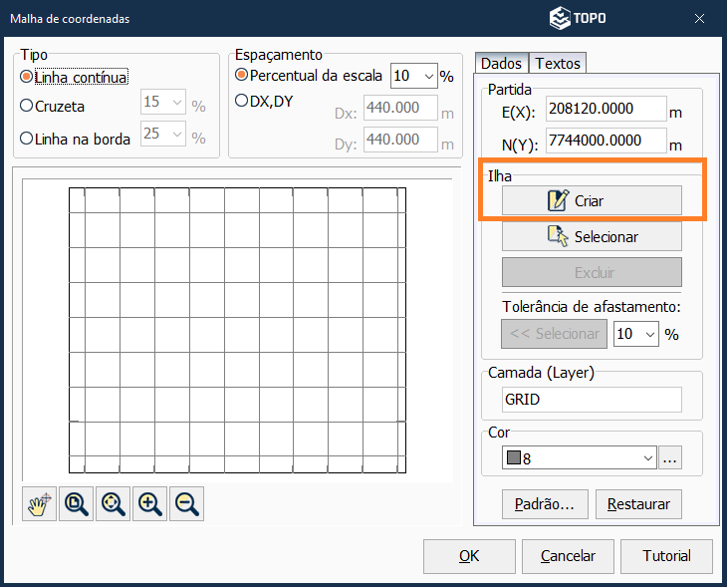Click the zoom extents magnifier icon
Viewport: 728px width, 587px height.
coord(114,504)
